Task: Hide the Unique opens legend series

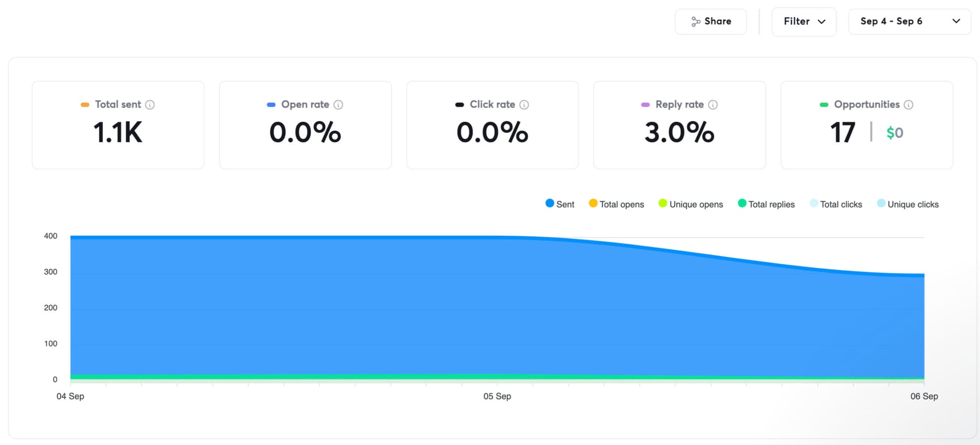Action: point(690,204)
